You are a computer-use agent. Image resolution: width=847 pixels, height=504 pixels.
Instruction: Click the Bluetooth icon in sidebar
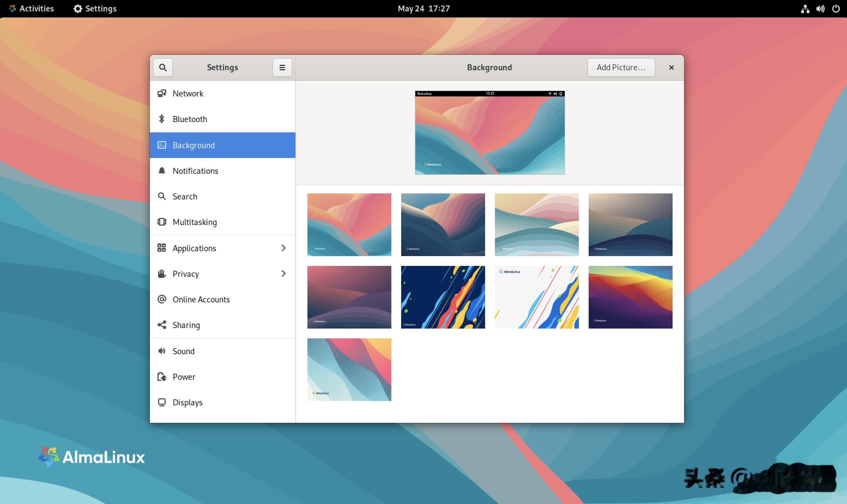[162, 119]
